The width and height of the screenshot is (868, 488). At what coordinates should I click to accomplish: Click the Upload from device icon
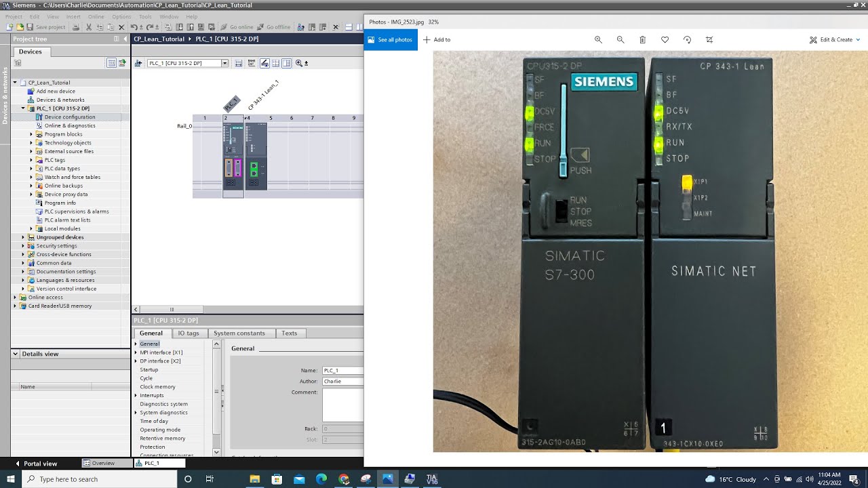pos(191,27)
